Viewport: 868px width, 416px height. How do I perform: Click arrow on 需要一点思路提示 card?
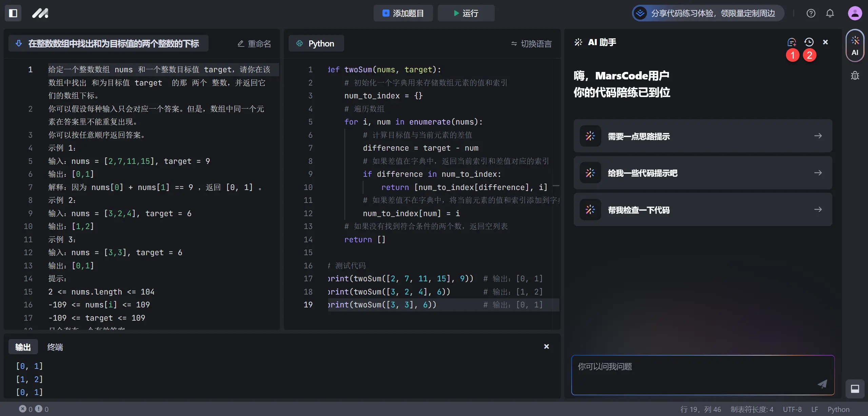[818, 136]
